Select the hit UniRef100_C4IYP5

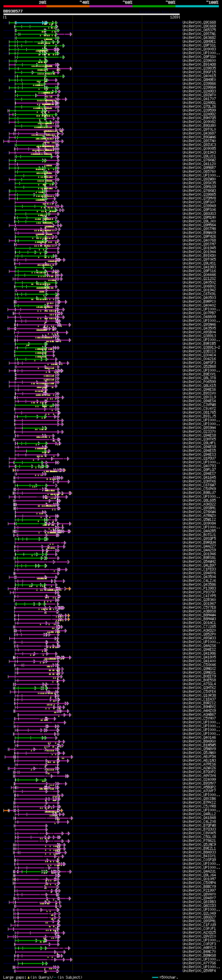(199, 596)
